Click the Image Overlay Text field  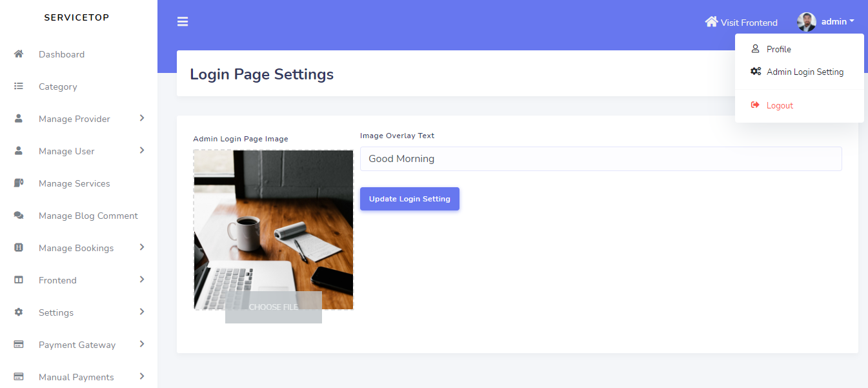click(600, 158)
